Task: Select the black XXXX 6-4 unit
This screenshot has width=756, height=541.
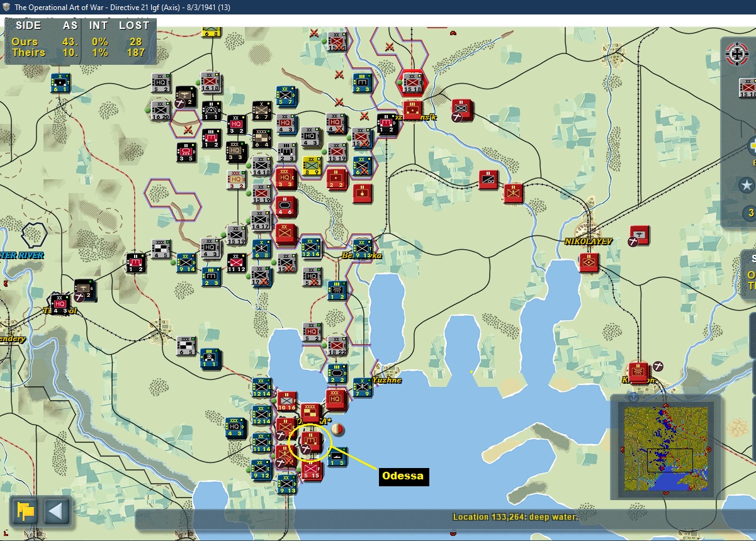Action: pos(262,138)
